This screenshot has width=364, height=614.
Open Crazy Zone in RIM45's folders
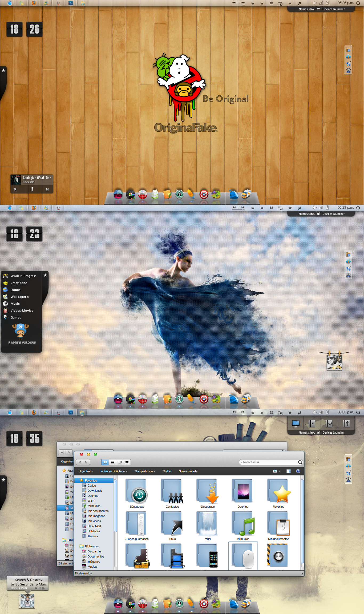pos(19,283)
